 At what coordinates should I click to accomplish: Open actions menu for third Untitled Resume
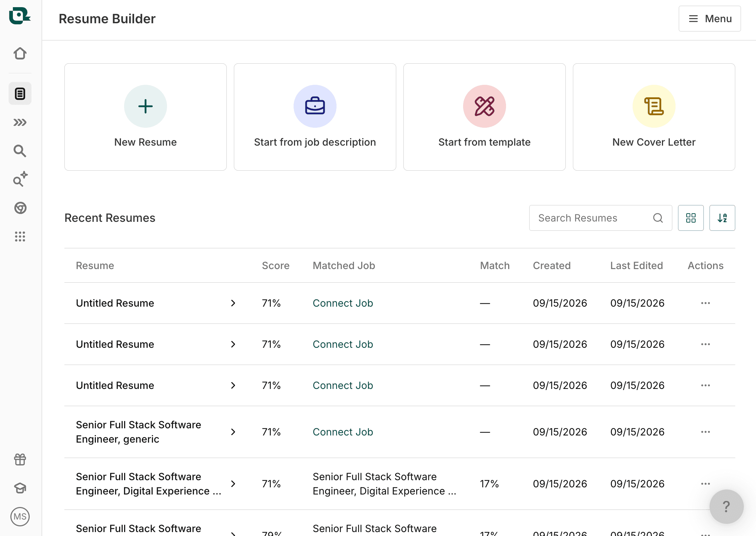[x=706, y=385]
